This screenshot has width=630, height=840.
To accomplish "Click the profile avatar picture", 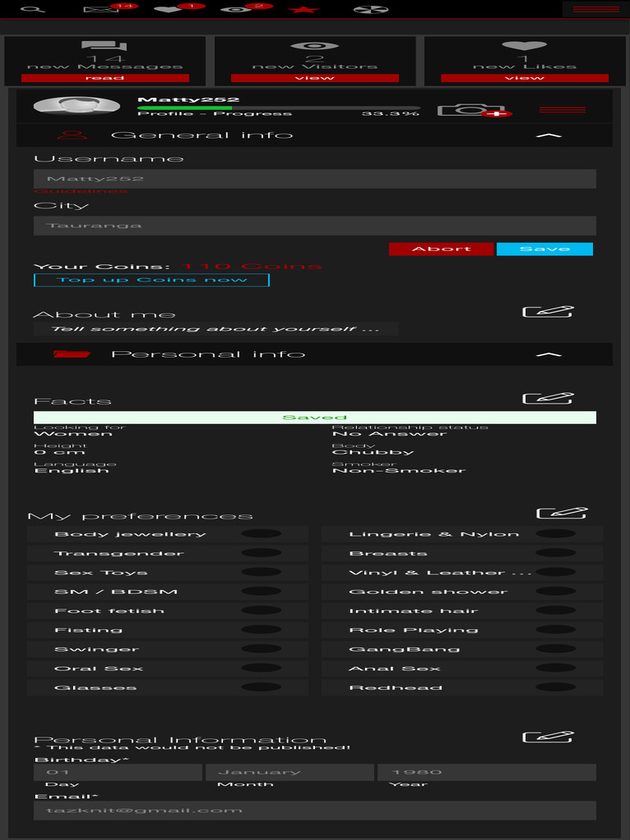I will coord(76,105).
